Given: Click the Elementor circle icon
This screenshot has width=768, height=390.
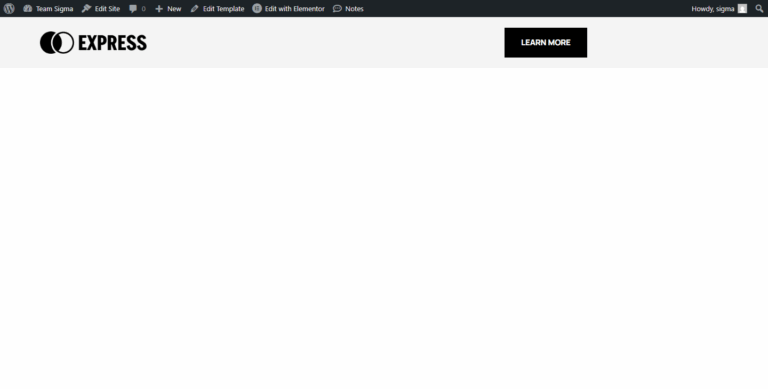Looking at the screenshot, I should coord(257,8).
